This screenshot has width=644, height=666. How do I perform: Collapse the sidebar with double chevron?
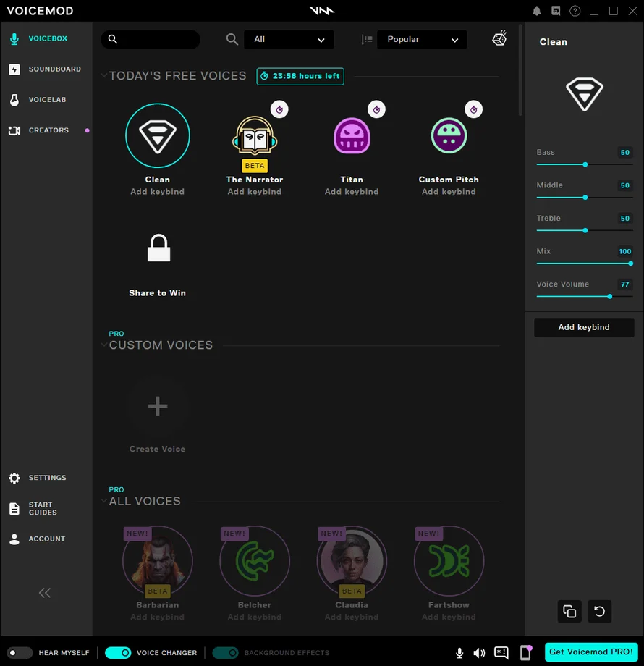click(45, 593)
